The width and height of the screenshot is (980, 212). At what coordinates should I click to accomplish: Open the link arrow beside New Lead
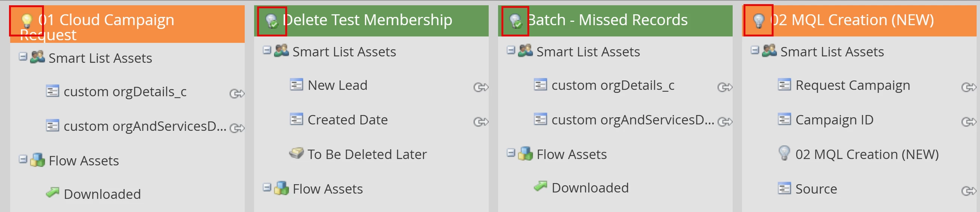(481, 87)
